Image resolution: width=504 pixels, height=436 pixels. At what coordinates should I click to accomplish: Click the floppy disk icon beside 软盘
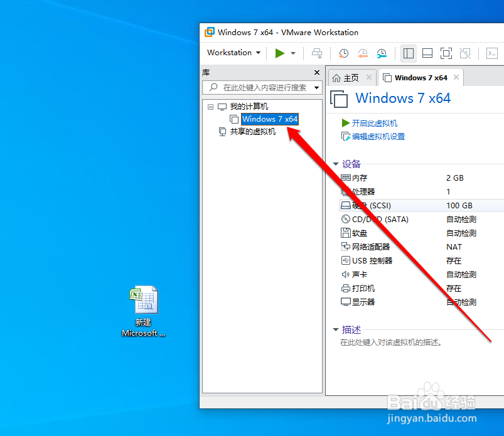point(346,233)
